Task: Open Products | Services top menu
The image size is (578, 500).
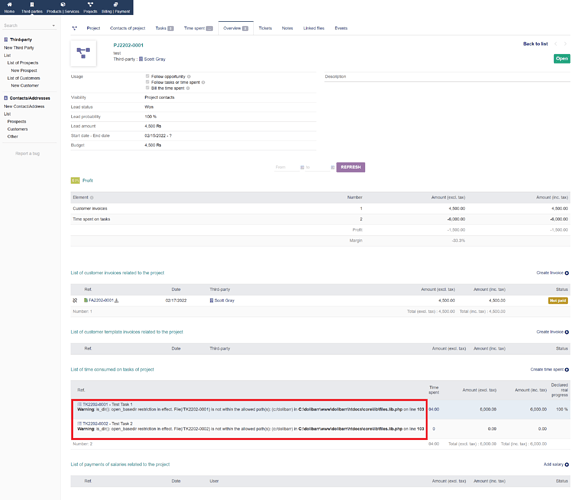Action: point(63,7)
